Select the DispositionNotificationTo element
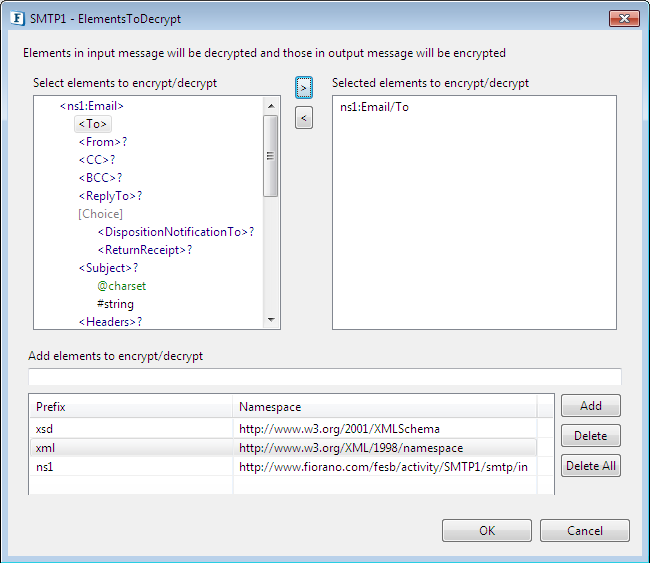 pos(176,232)
